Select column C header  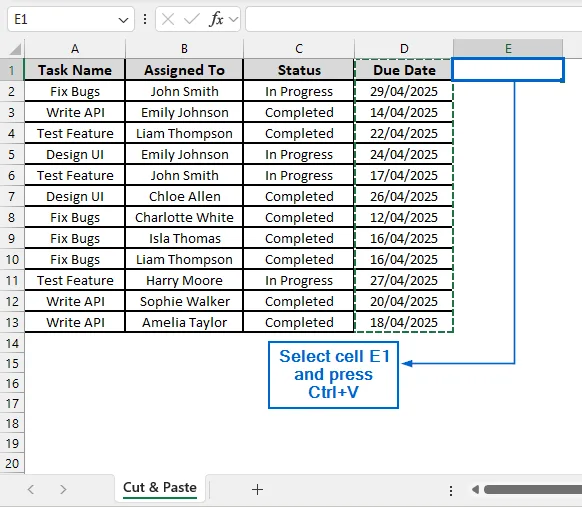click(x=299, y=49)
